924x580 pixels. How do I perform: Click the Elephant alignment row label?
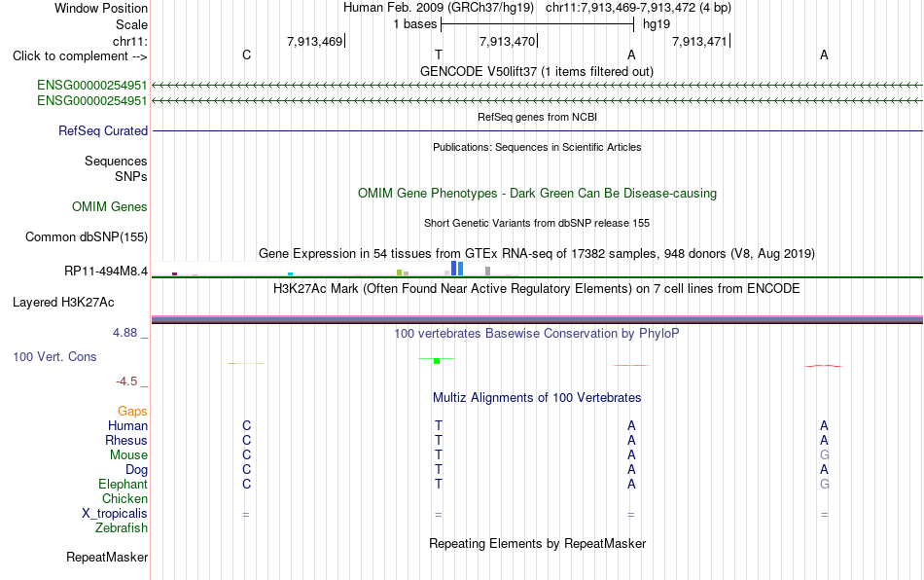point(123,484)
